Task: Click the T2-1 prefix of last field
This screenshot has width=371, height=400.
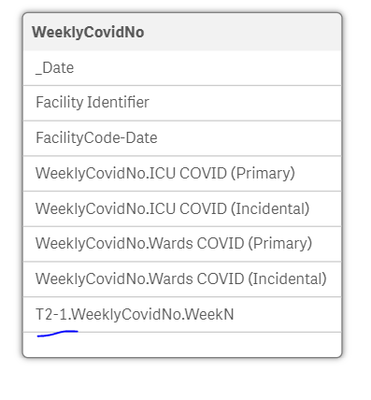Action: pyautogui.click(x=52, y=314)
